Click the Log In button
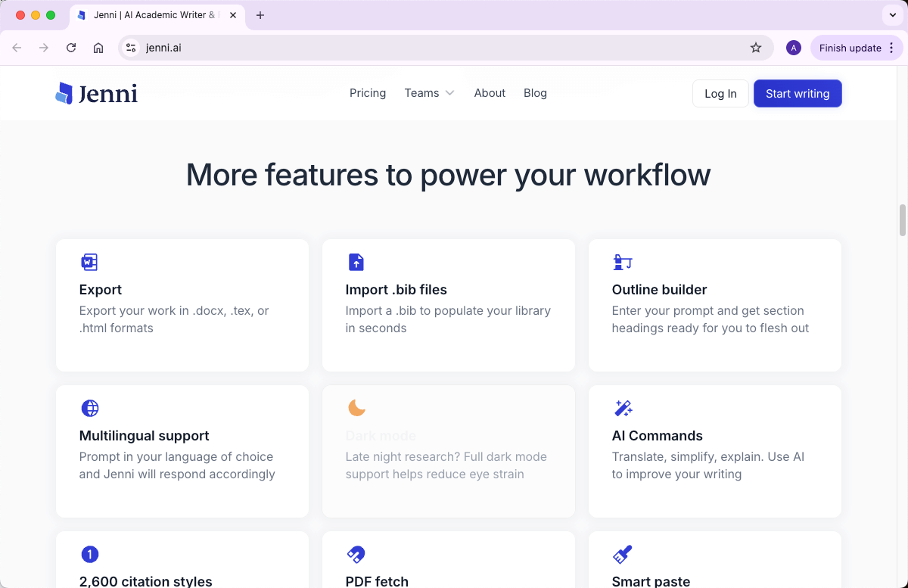 point(720,94)
